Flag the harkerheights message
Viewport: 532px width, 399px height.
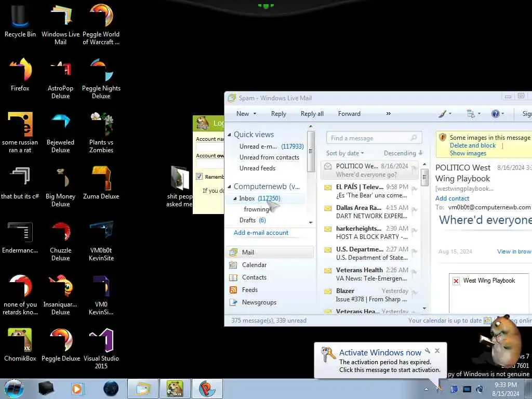tap(414, 231)
